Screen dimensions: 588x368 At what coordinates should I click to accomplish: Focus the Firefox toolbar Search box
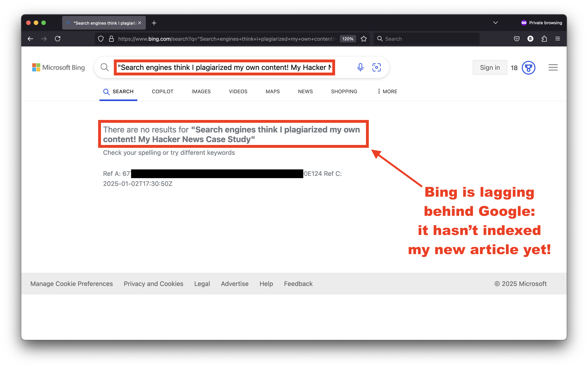[x=426, y=39]
